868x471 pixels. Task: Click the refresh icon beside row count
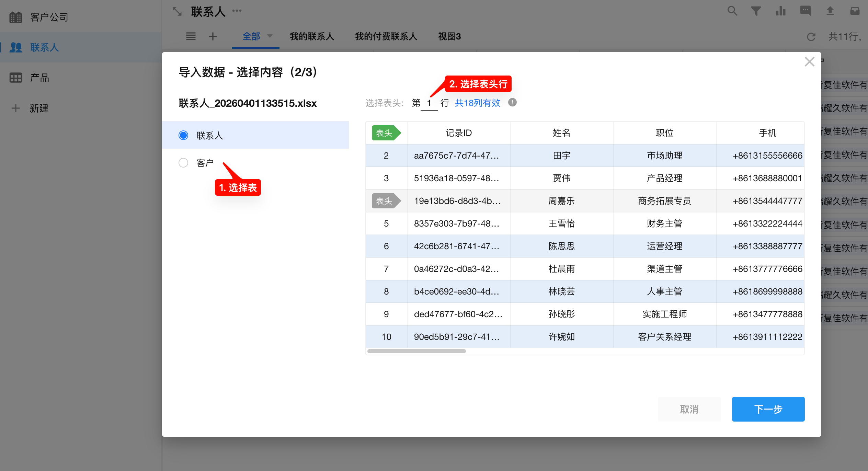click(x=811, y=37)
